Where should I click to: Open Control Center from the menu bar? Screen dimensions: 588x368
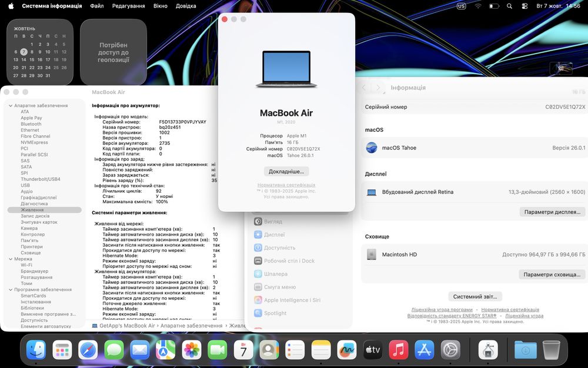524,6
